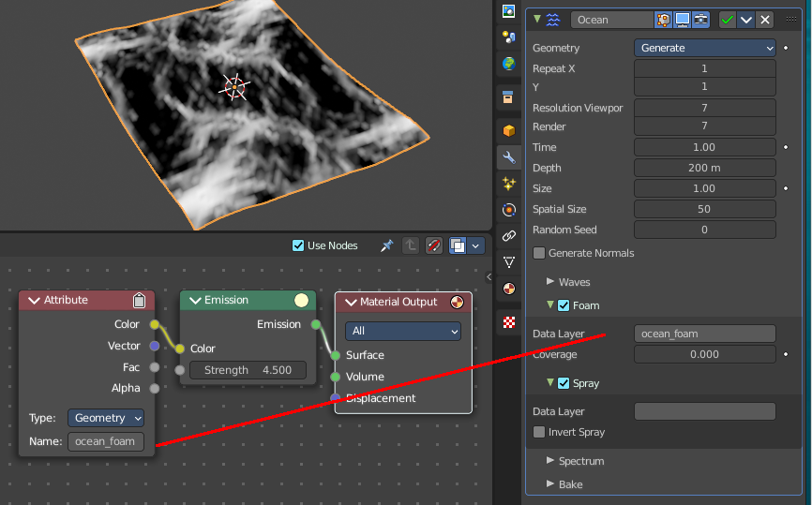
Task: Uncheck the Spray checkbox
Action: [x=564, y=383]
